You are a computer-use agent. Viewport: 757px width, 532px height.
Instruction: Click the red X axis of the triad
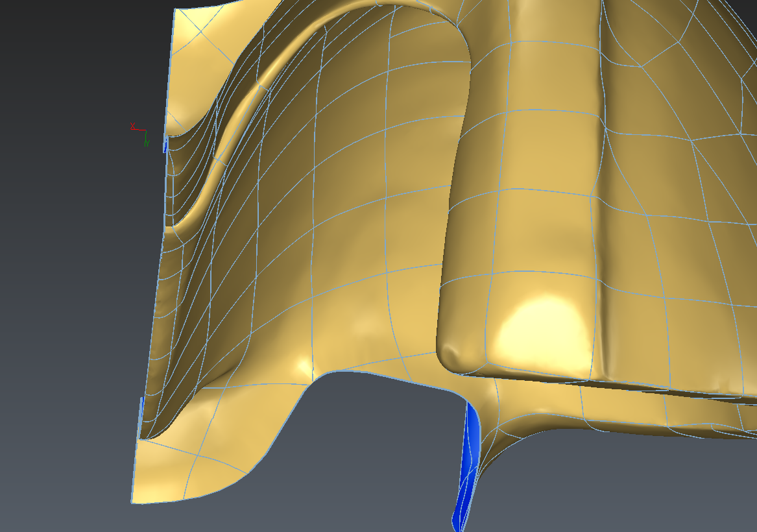(x=137, y=128)
